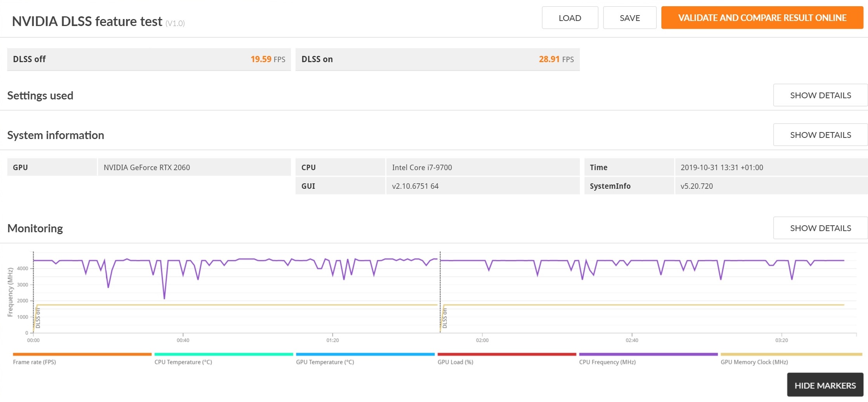Select GPU value NVIDIA GeForce RTX 2060
Viewport: 868px width, 402px height.
[147, 167]
